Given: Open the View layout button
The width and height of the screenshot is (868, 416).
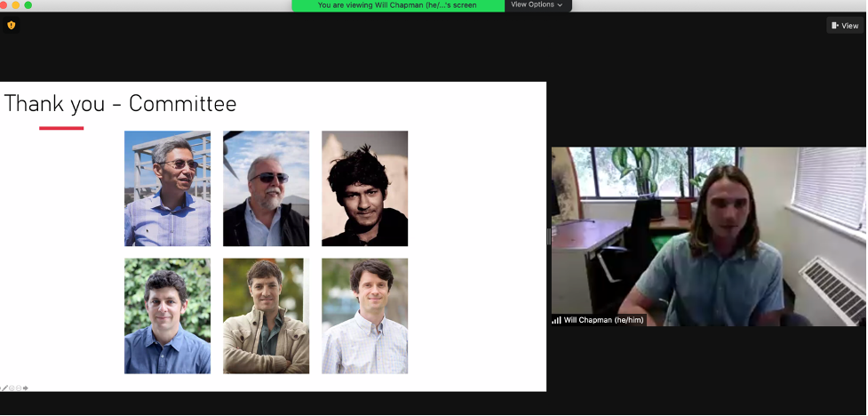Looking at the screenshot, I should pos(845,26).
